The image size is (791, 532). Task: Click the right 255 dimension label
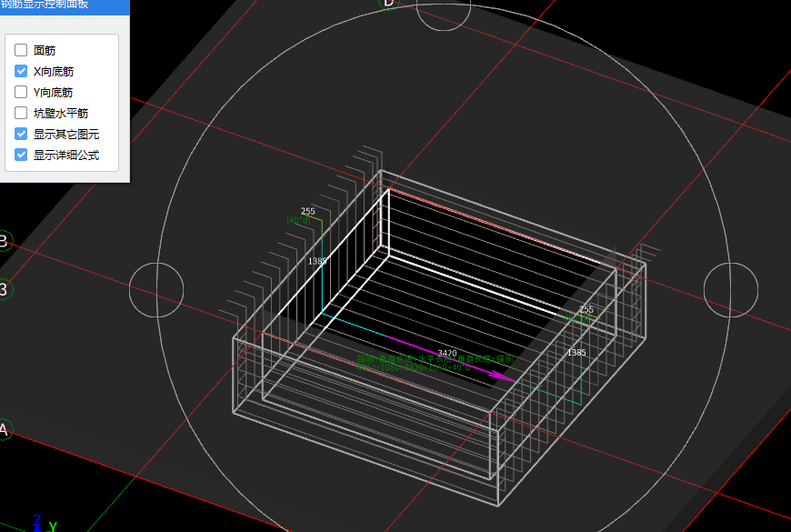point(586,309)
